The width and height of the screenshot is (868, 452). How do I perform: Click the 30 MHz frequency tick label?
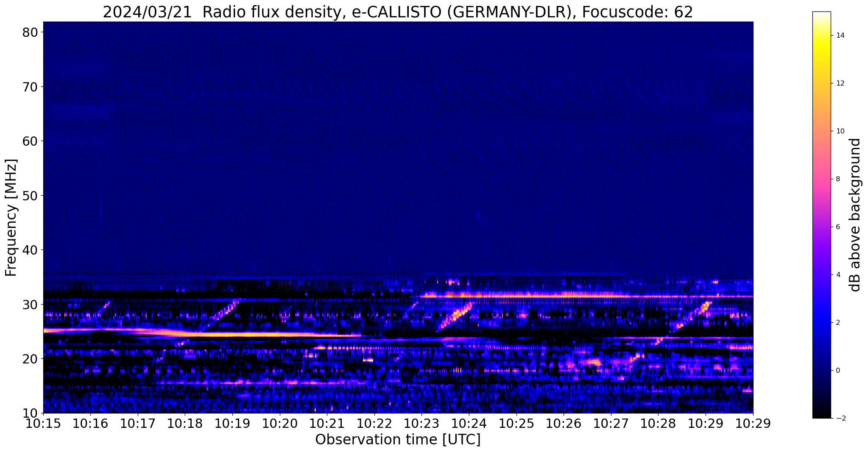coord(30,305)
